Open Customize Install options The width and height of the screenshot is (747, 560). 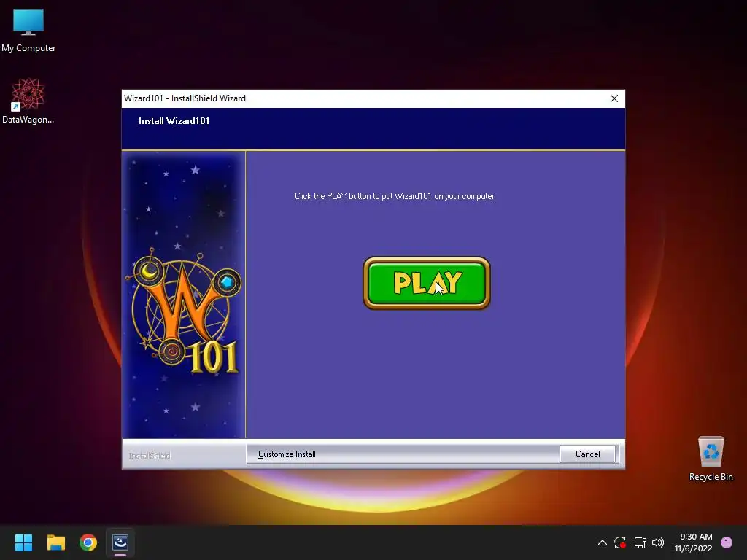coord(287,454)
